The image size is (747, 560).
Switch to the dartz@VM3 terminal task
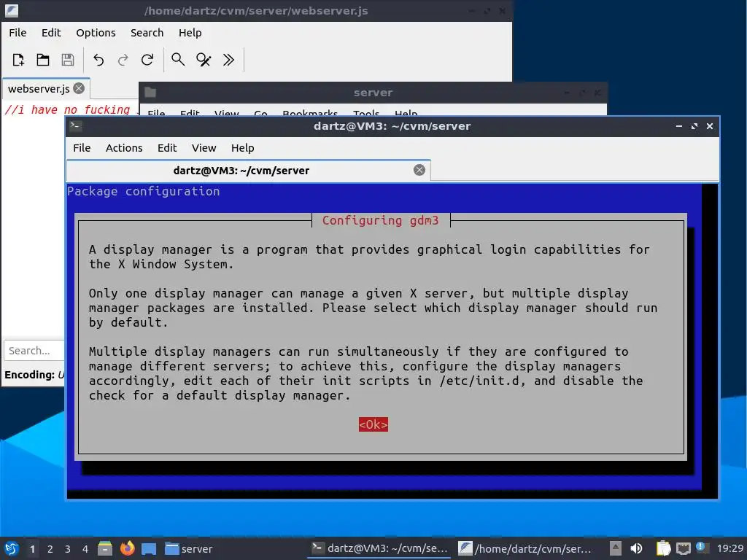(x=379, y=548)
